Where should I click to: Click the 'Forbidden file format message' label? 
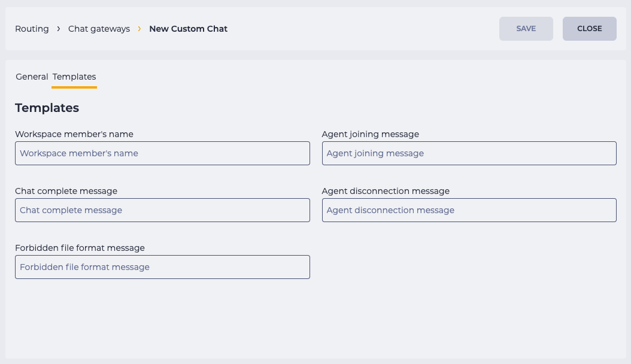coord(80,248)
